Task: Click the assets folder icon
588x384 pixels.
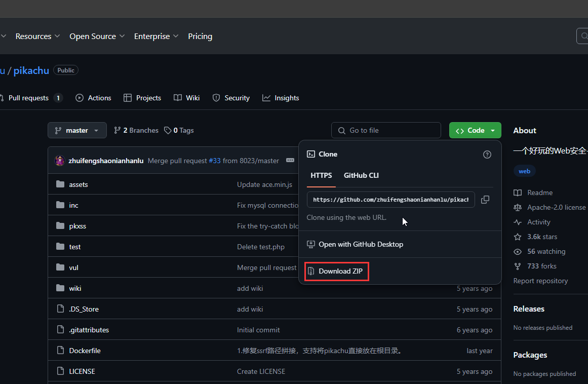Action: coord(60,184)
